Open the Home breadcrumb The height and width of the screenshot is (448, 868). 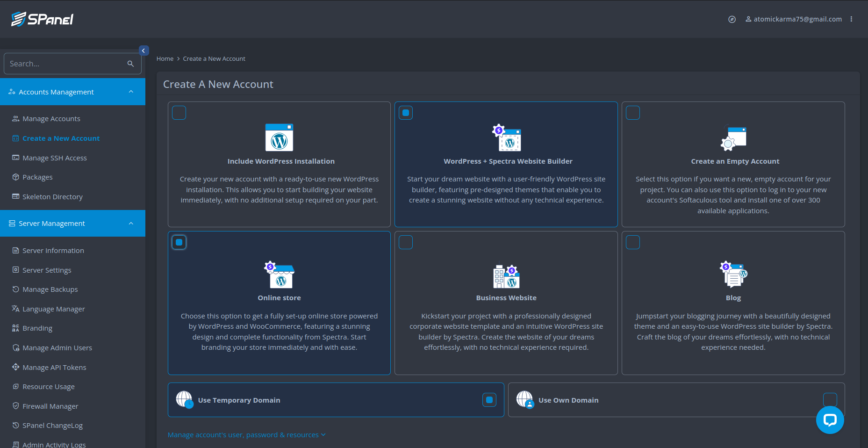[x=165, y=58]
